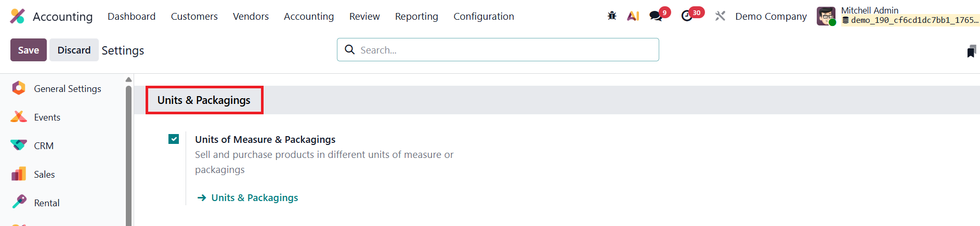980x226 pixels.
Task: Open General Settings in the sidebar
Action: (67, 89)
